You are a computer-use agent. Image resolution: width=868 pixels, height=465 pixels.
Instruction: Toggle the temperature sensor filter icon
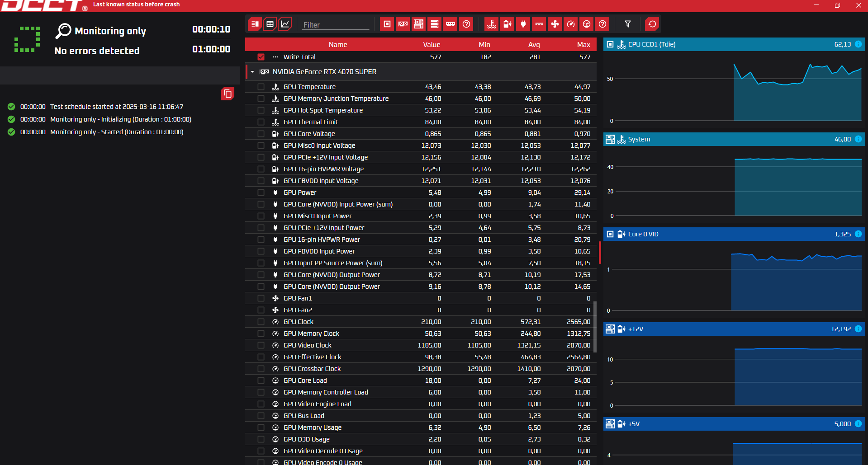click(492, 24)
